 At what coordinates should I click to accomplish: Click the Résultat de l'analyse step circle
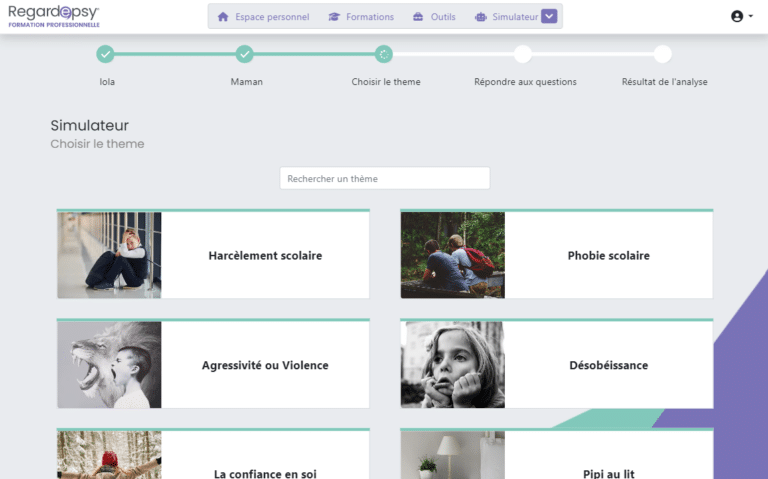(x=663, y=54)
